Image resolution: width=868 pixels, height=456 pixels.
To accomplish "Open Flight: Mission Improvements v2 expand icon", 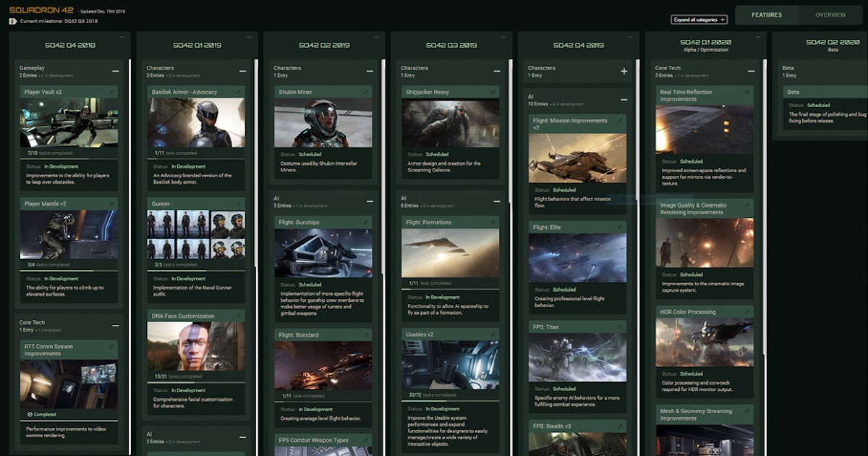I will tap(621, 120).
